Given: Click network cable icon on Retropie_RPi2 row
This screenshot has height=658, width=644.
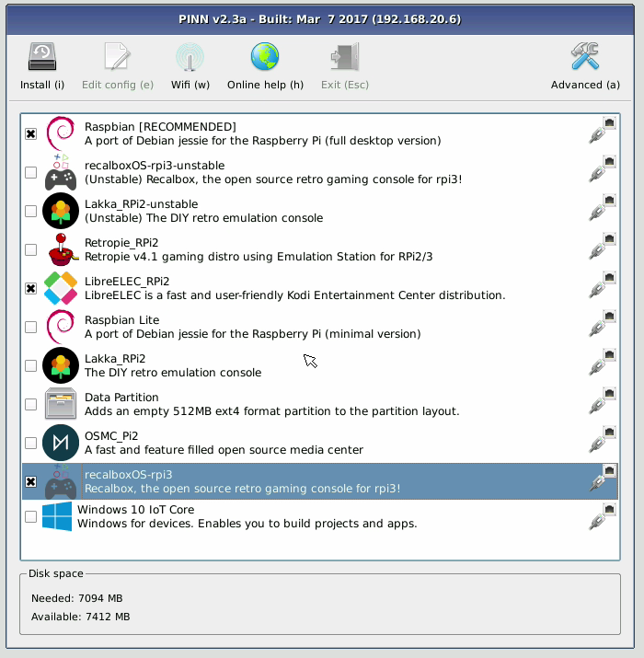Looking at the screenshot, I should tap(603, 247).
